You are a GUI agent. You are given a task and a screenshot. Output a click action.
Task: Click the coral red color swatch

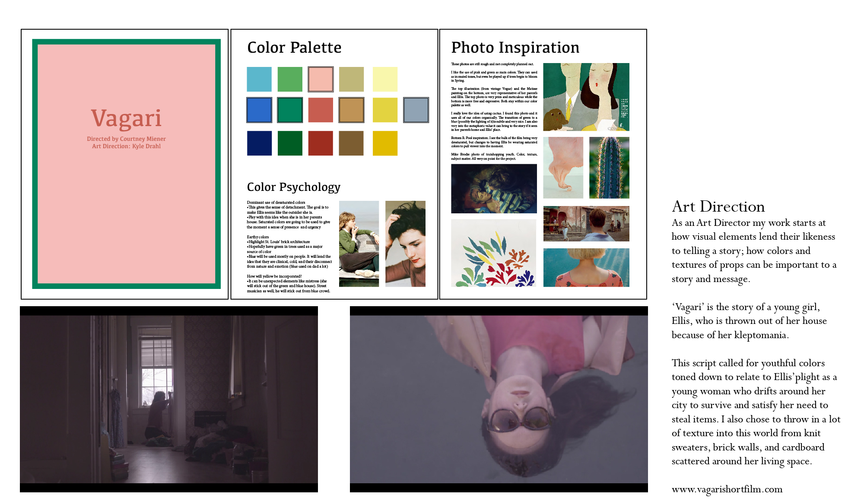[321, 110]
